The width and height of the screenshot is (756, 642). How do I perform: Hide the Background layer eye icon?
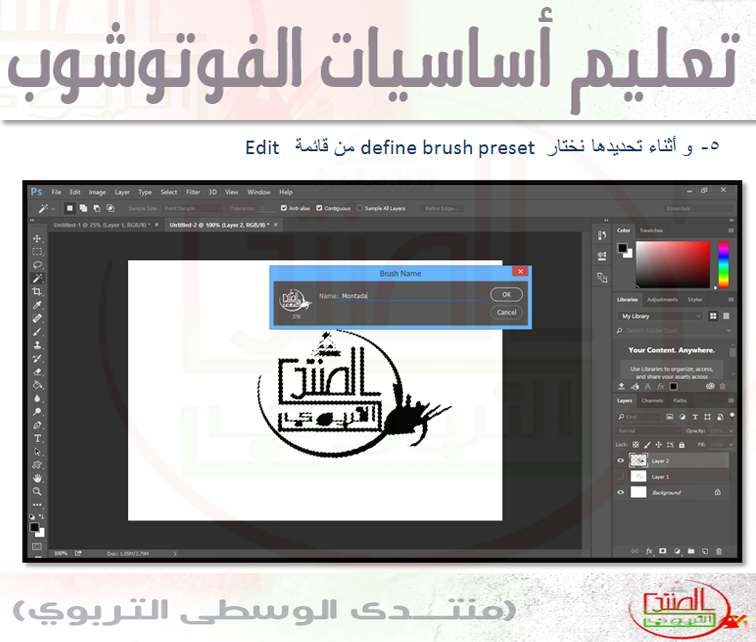point(621,493)
